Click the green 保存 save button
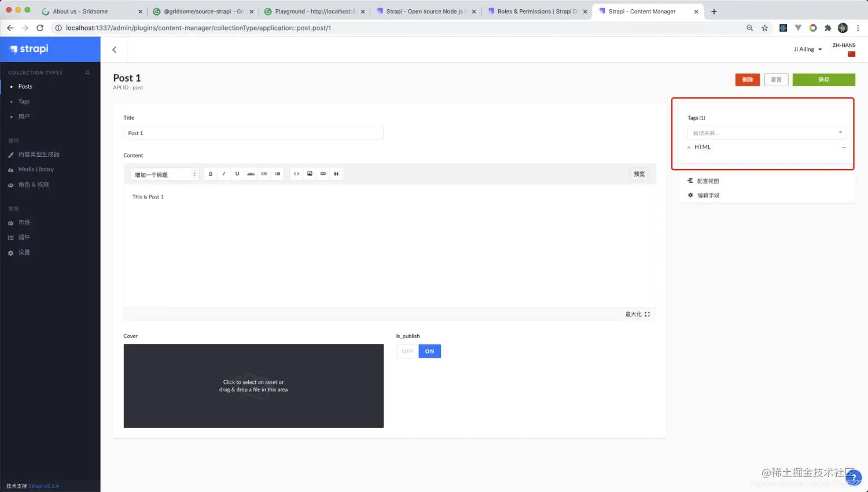The height and width of the screenshot is (492, 868). point(824,80)
